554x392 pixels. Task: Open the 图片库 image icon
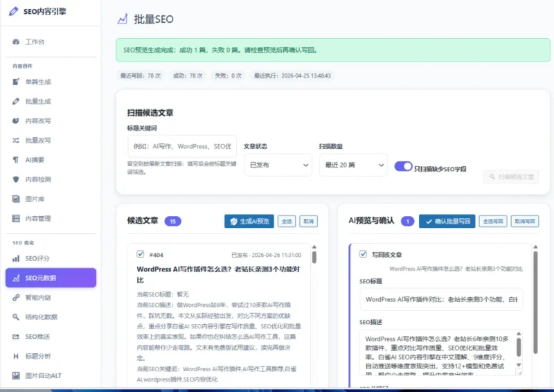pyautogui.click(x=16, y=199)
